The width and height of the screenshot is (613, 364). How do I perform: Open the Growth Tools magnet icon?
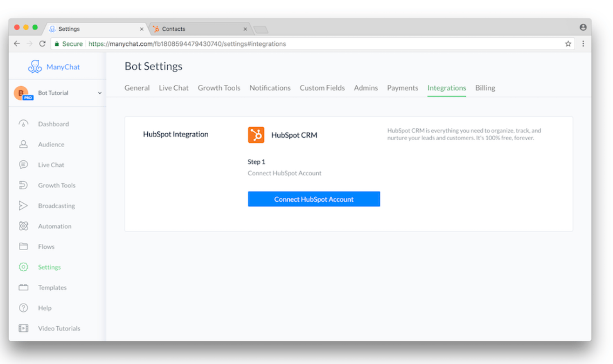click(x=23, y=185)
